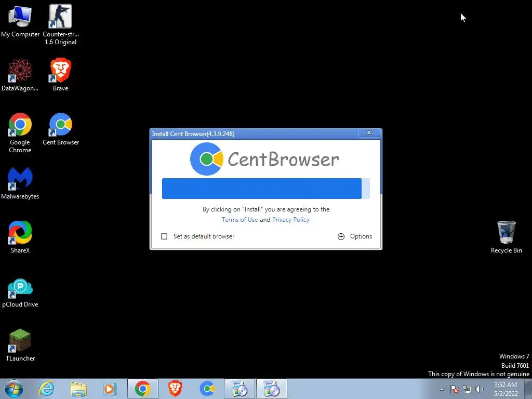Open the DataWagon desktop shortcut
Screen dimensions: 532x399
20,75
